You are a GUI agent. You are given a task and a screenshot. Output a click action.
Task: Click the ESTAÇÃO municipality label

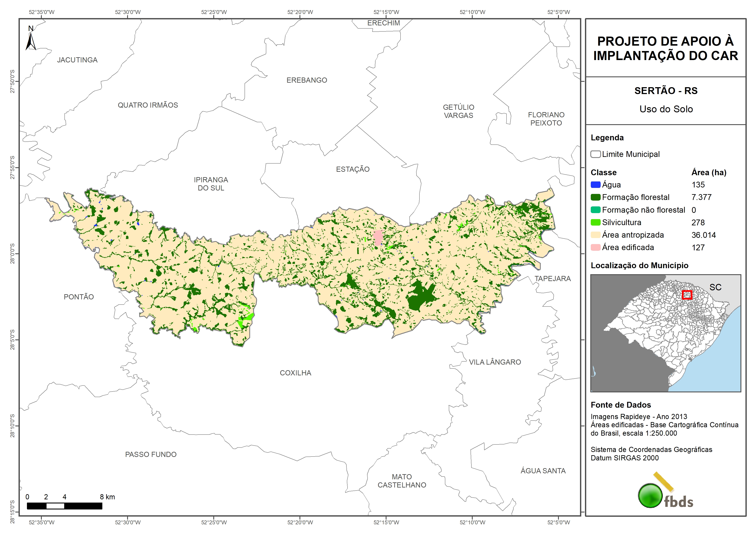point(353,169)
